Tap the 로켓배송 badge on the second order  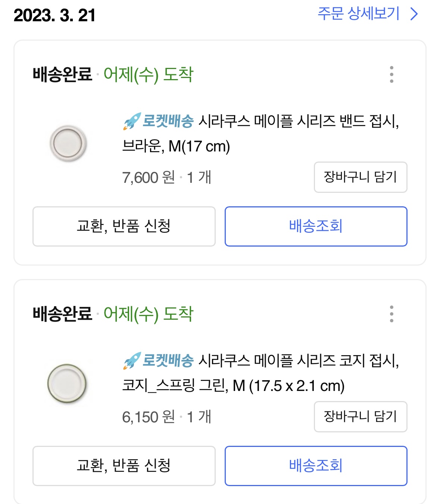pyautogui.click(x=159, y=361)
